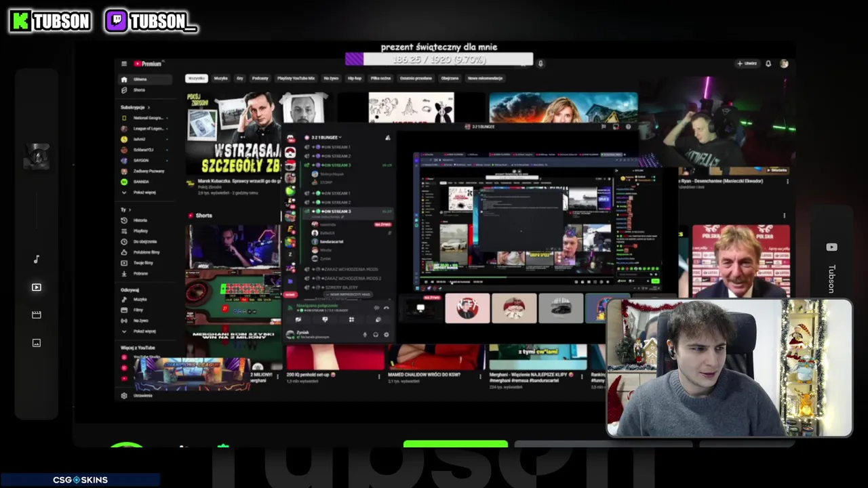Expand Subskrypcje section arrow
The image size is (868, 488).
pos(149,107)
